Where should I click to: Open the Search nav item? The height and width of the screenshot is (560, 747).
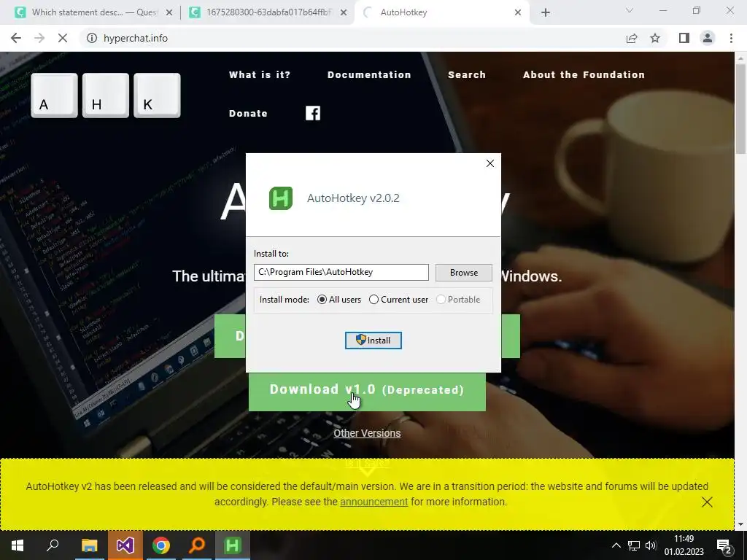[467, 75]
